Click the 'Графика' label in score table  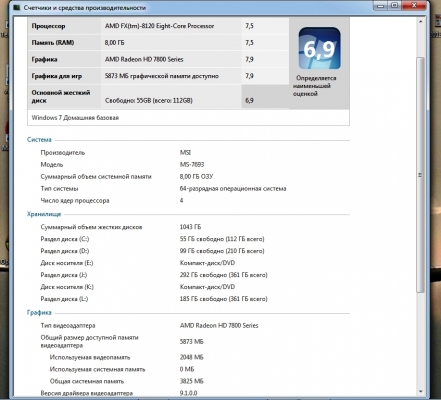click(x=44, y=59)
